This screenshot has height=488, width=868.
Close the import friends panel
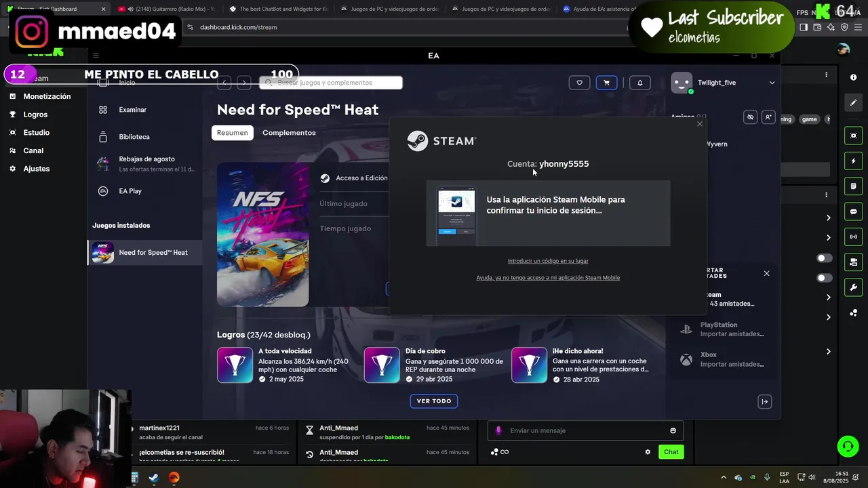click(x=766, y=273)
